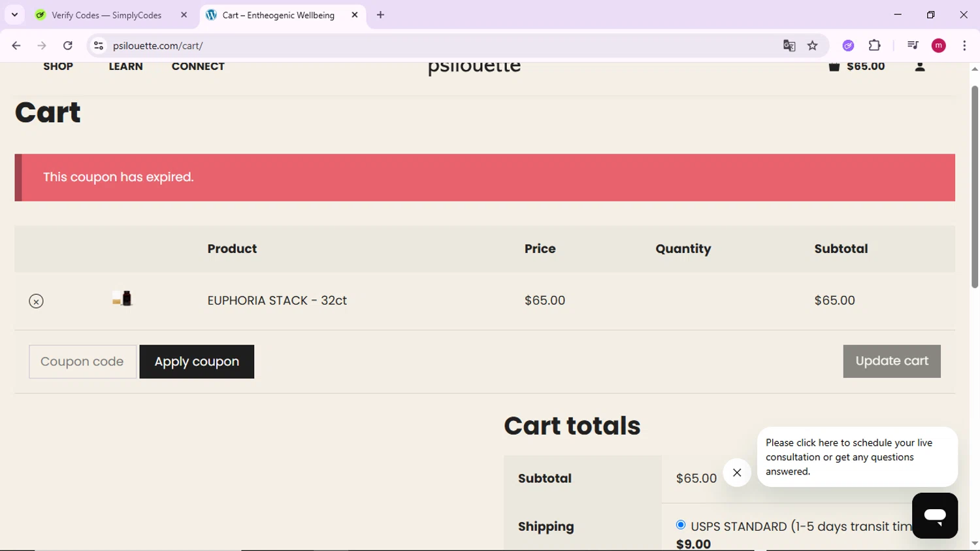
Task: Open the Chrome profile avatar
Action: point(939,46)
